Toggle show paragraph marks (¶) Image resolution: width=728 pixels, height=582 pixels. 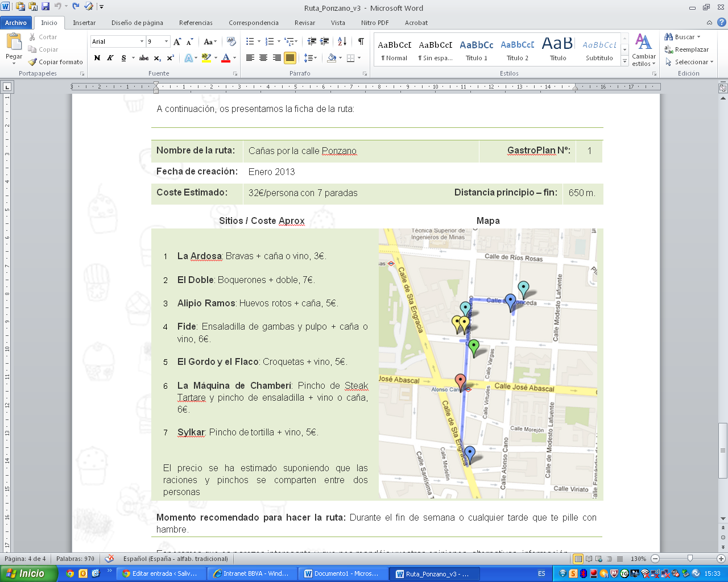click(361, 41)
